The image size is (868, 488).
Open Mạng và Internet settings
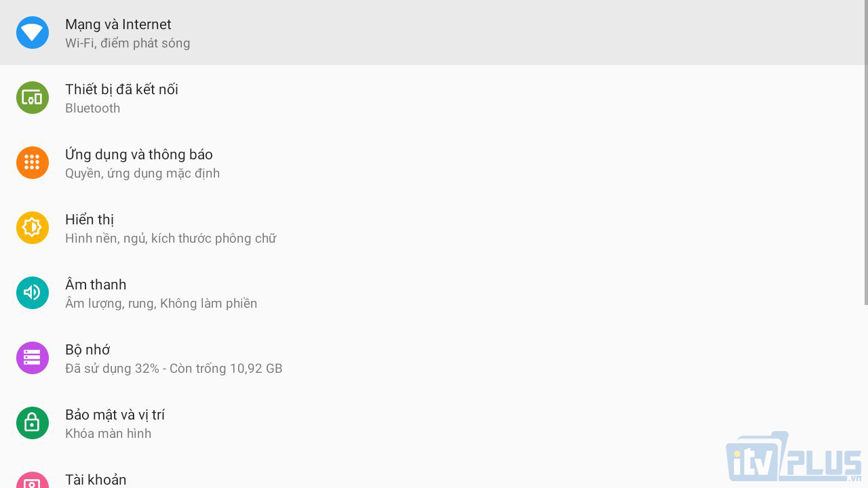118,24
